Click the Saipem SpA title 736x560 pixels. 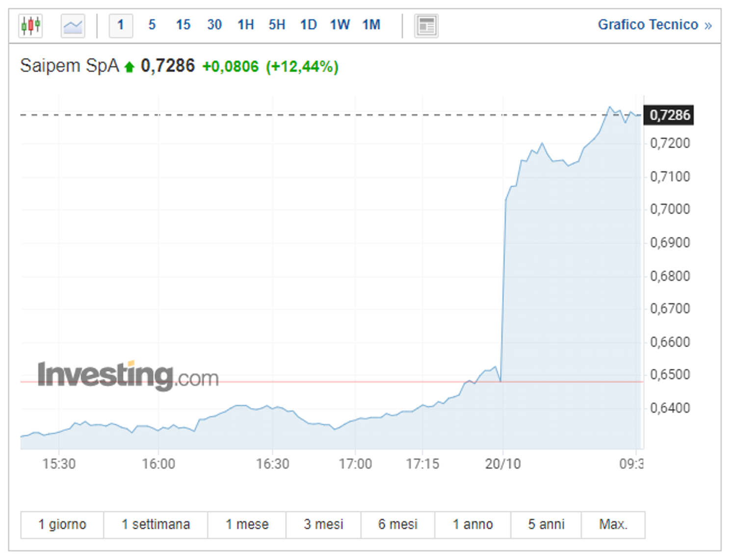(x=69, y=66)
